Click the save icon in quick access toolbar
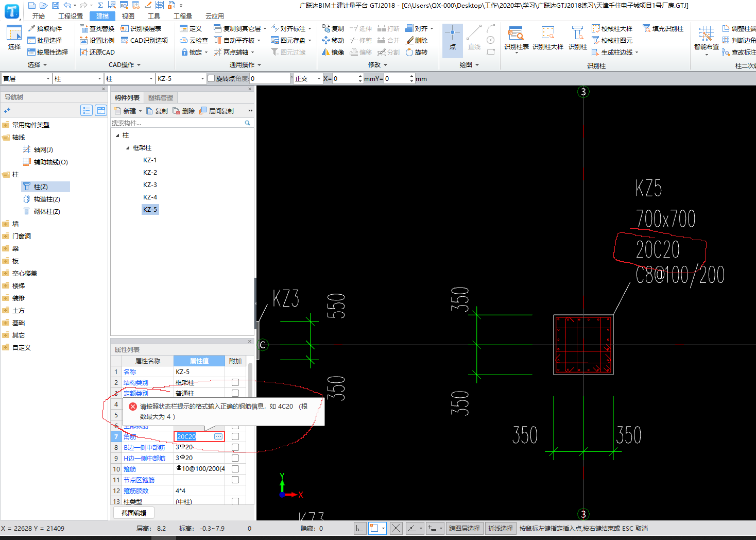 click(x=56, y=5)
